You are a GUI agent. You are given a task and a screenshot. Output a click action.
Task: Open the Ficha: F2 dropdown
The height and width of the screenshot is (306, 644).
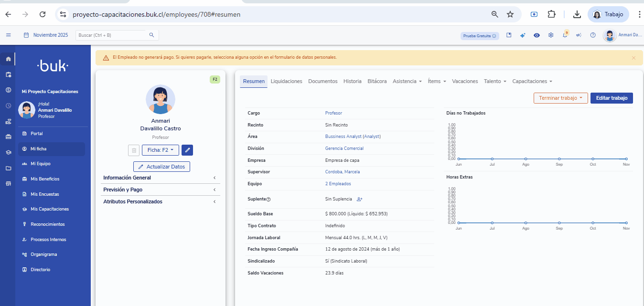pyautogui.click(x=160, y=150)
